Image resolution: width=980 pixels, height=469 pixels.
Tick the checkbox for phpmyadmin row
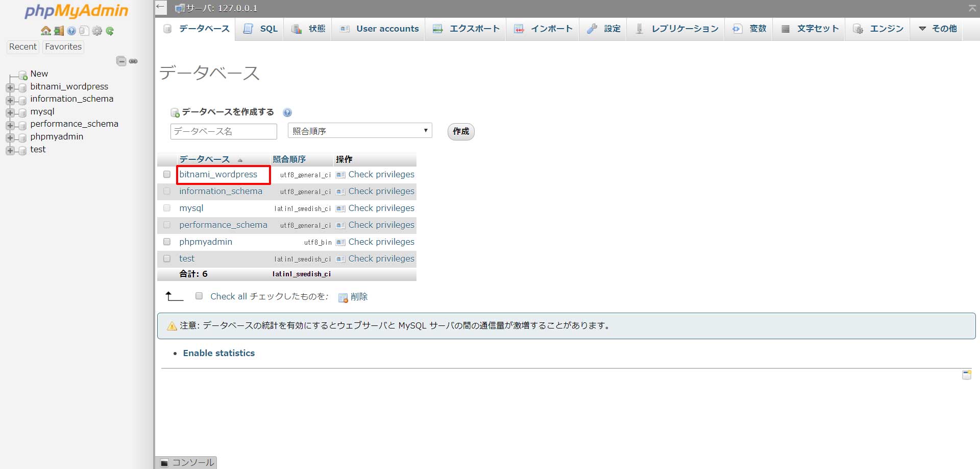pos(167,242)
